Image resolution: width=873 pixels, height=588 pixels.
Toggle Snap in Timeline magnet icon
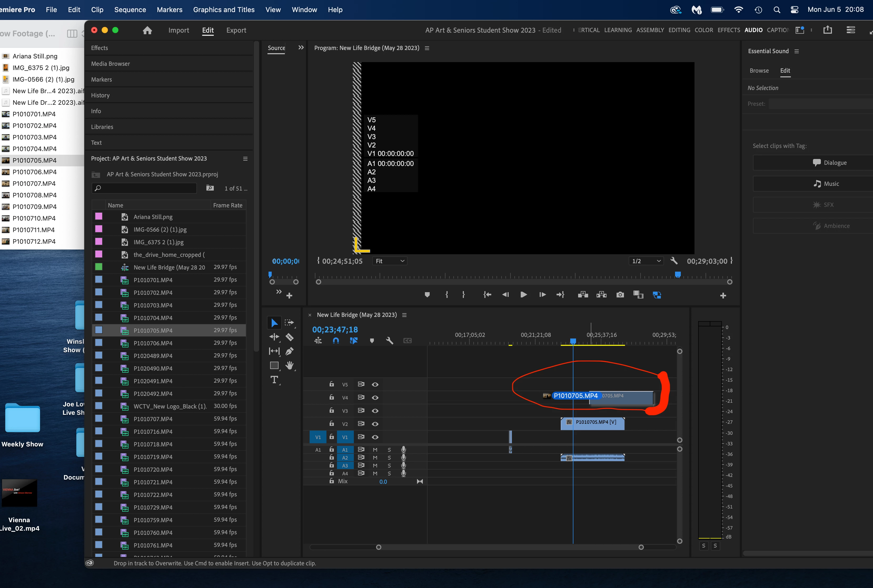[x=336, y=341]
